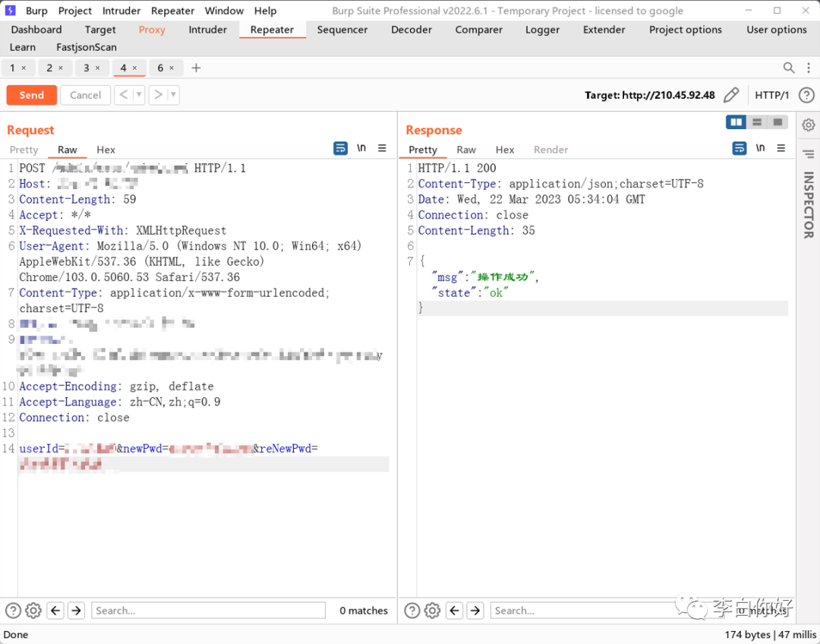Close Repeater tab 2
820x644 pixels.
coord(61,68)
